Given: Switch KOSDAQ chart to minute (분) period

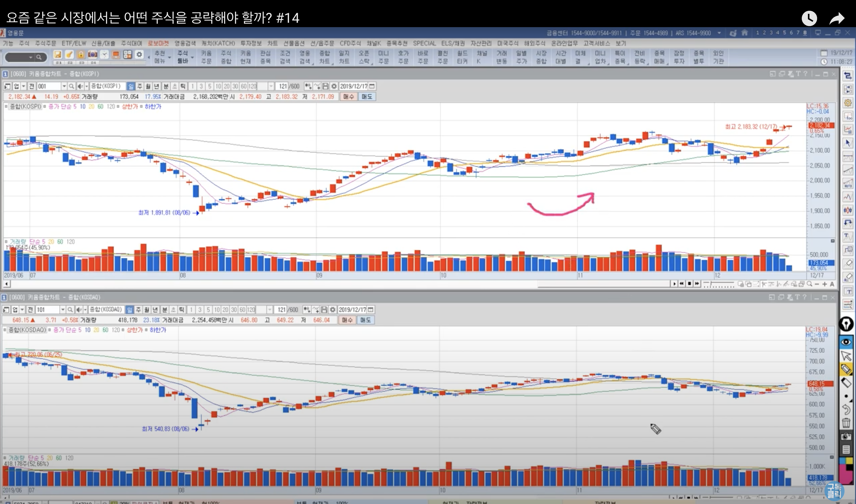Looking at the screenshot, I should 164,309.
